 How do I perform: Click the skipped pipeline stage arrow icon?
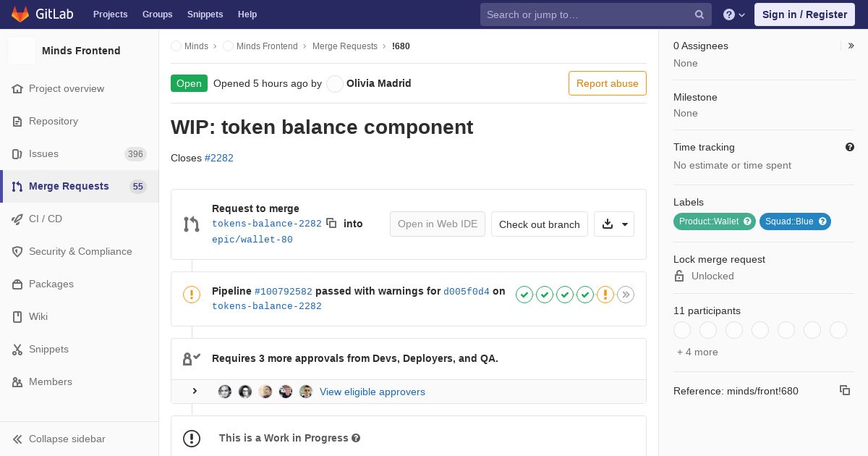626,295
